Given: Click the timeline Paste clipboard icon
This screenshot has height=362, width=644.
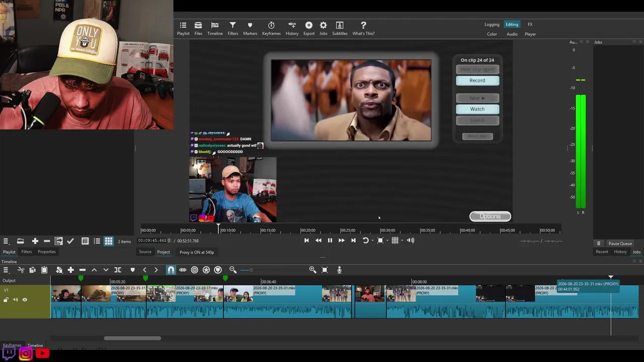Looking at the screenshot, I should coord(44,270).
